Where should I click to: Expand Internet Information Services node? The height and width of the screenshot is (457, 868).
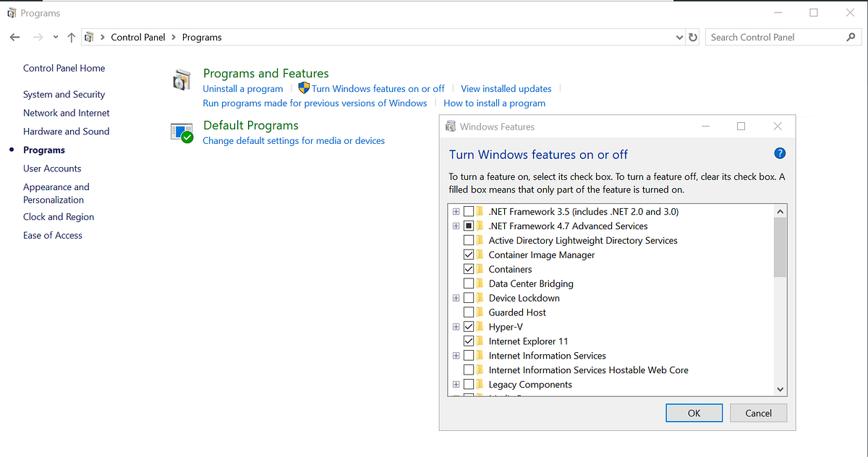pyautogui.click(x=456, y=355)
